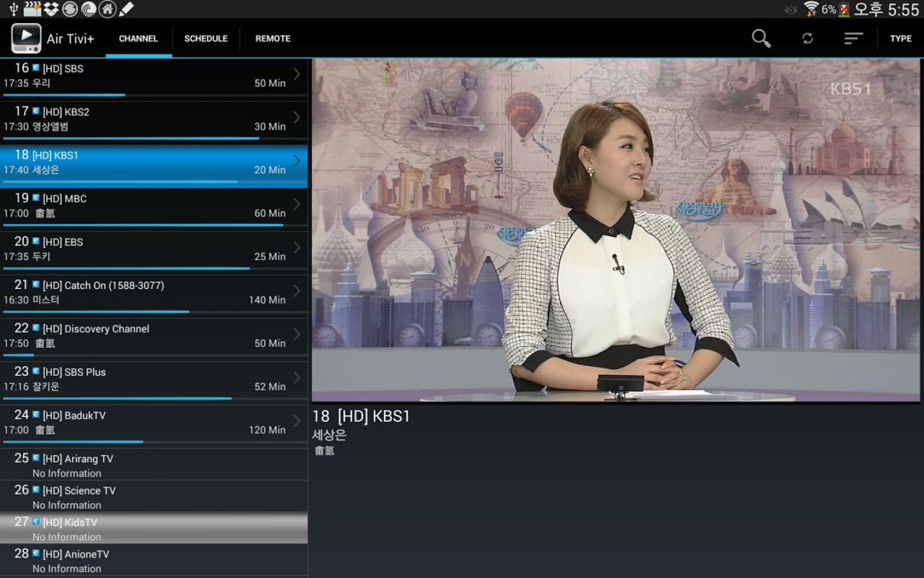This screenshot has height=578, width=924.
Task: Switch to the REMOTE tab
Action: 273,38
